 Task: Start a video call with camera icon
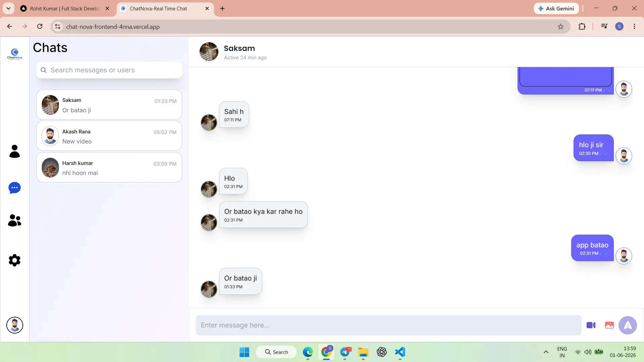[x=591, y=325]
